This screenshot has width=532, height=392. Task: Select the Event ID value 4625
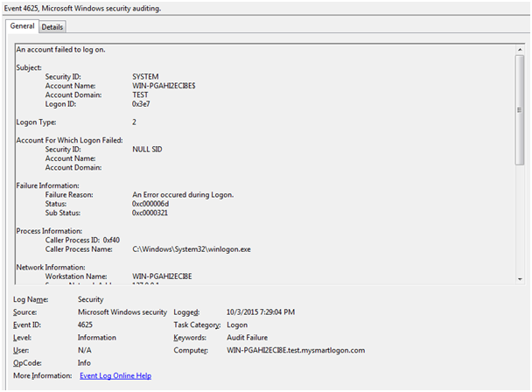(x=85, y=325)
